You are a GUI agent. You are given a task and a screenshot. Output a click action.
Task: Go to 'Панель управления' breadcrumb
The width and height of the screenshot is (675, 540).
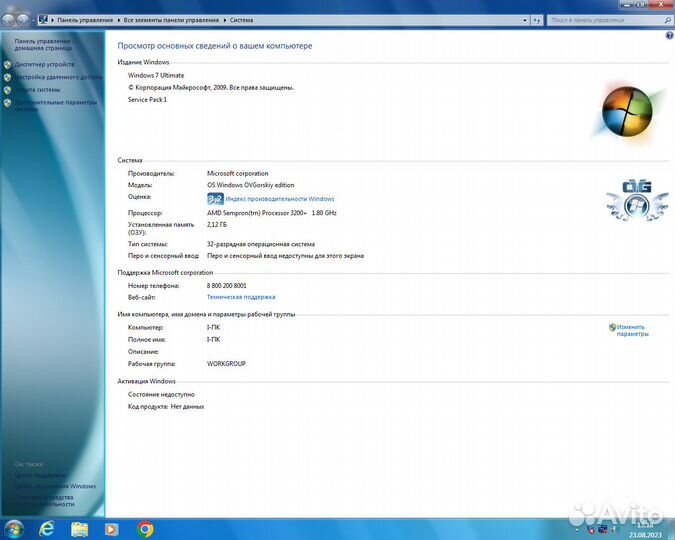(85, 20)
